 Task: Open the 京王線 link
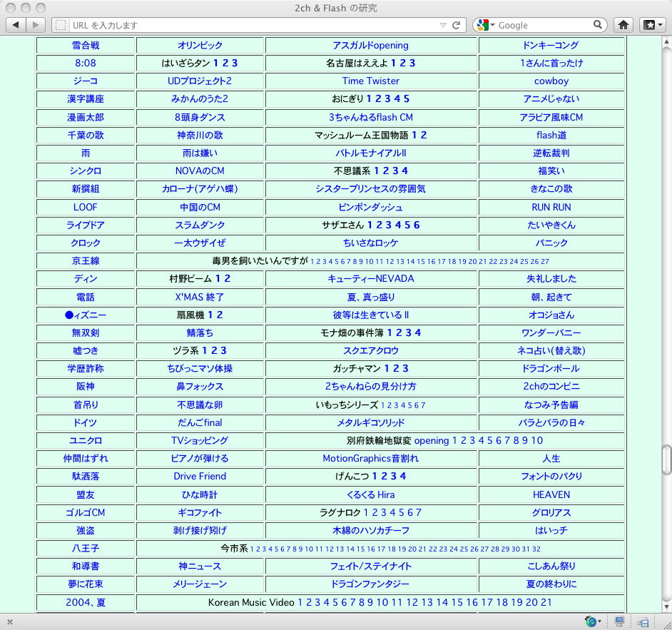coord(86,261)
